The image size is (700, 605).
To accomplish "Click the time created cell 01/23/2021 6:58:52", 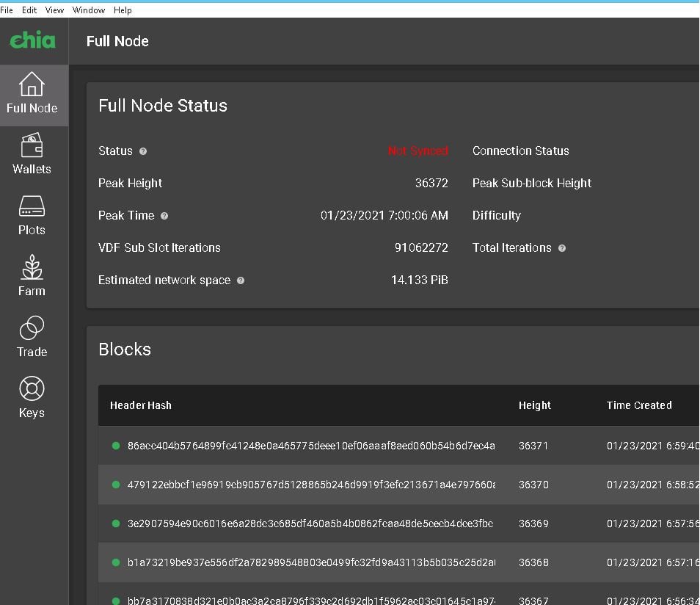I will [653, 485].
